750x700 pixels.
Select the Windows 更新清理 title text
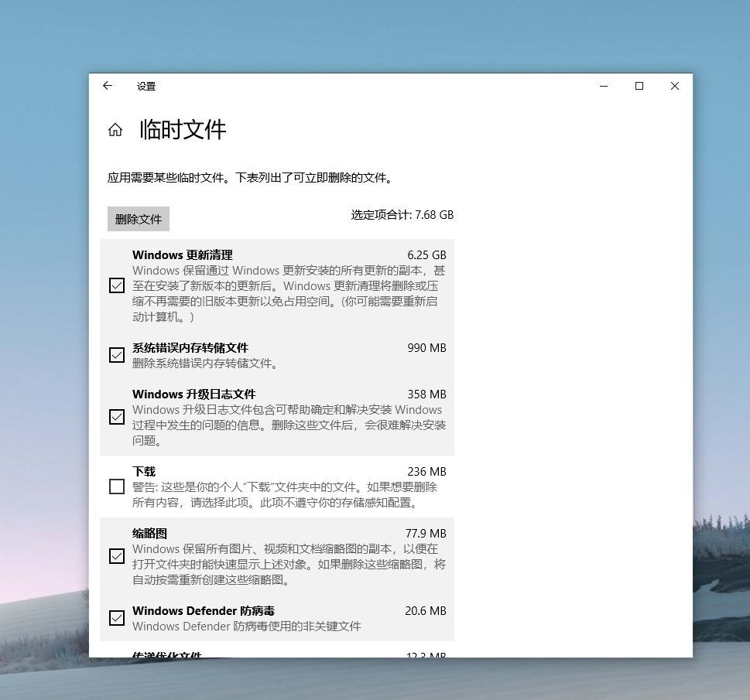[x=183, y=254]
